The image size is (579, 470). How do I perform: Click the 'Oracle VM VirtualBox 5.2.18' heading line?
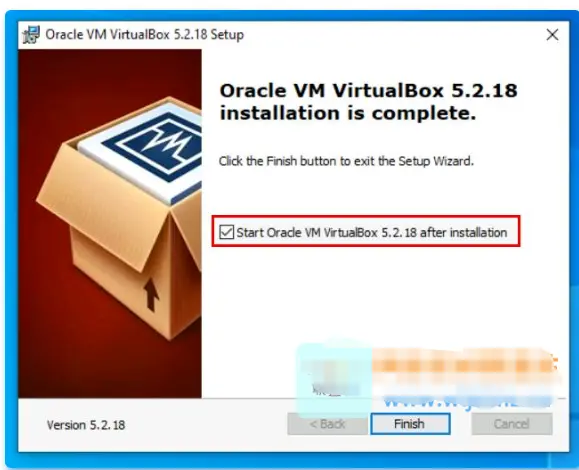(368, 91)
